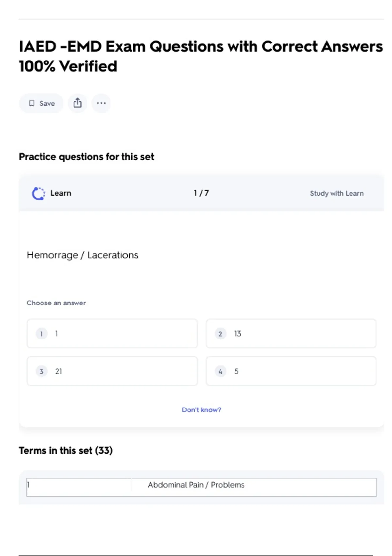Click the Learn mode circular icon
The width and height of the screenshot is (392, 556).
pyautogui.click(x=39, y=193)
